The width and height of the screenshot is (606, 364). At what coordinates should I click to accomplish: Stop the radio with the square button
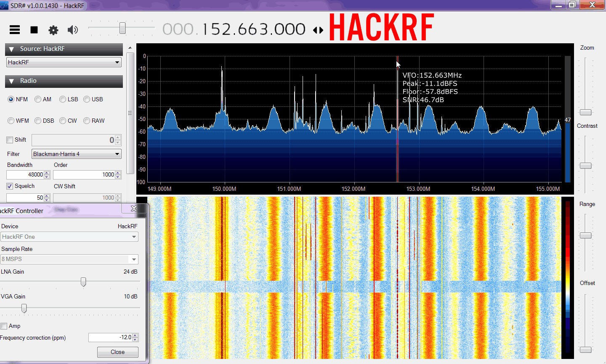[34, 30]
